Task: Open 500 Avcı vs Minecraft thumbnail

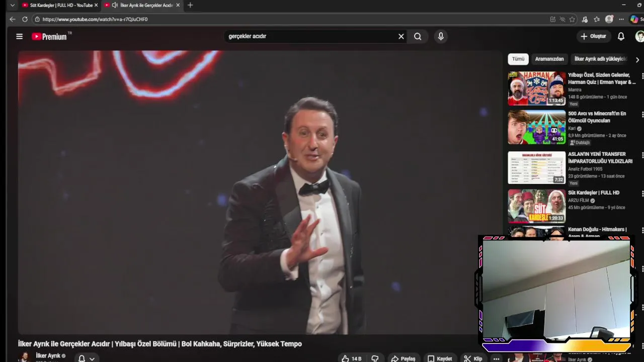Action: click(536, 127)
